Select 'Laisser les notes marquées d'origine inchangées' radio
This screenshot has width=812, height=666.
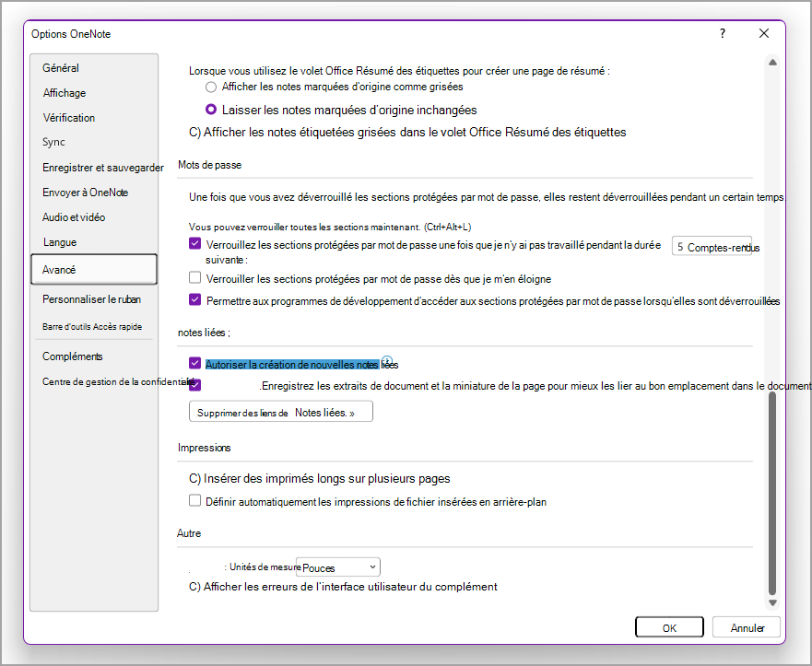211,110
